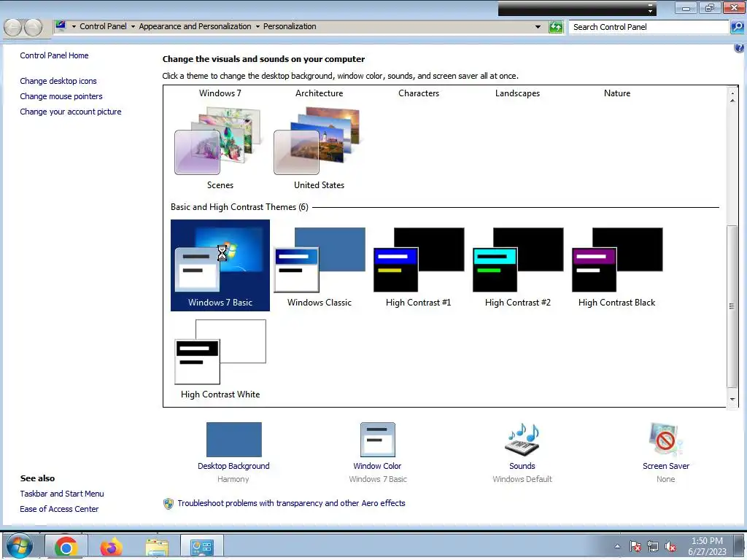The image size is (747, 560).
Task: Open Ease of Access Center link
Action: [59, 509]
